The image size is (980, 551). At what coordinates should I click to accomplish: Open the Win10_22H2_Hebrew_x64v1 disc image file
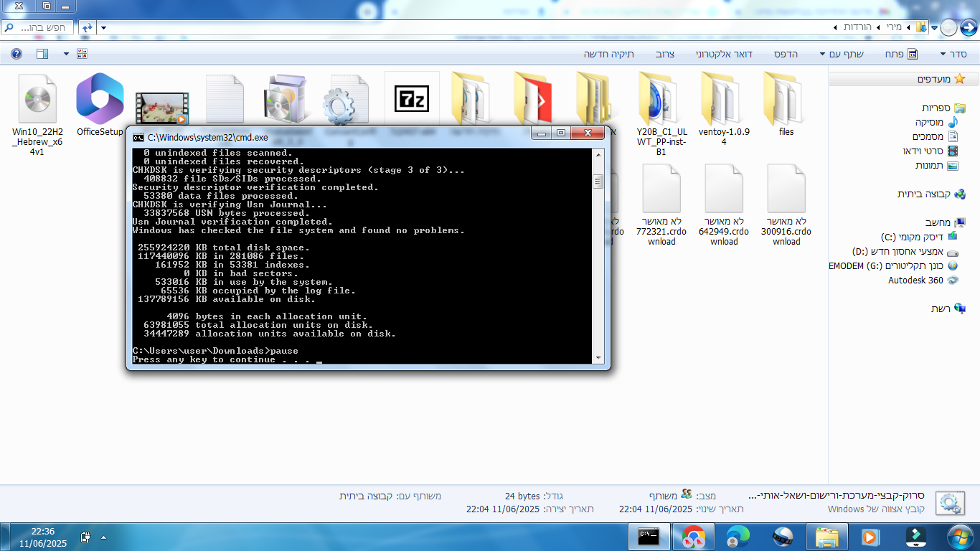pyautogui.click(x=37, y=115)
